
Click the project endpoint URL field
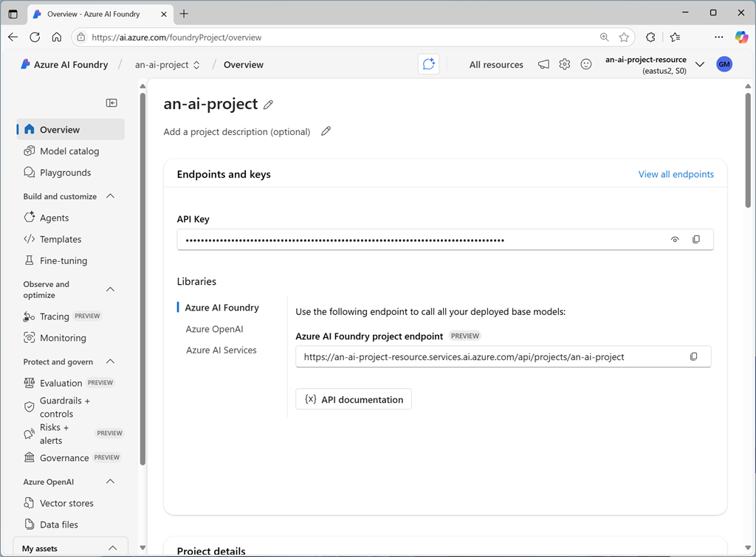click(x=503, y=356)
